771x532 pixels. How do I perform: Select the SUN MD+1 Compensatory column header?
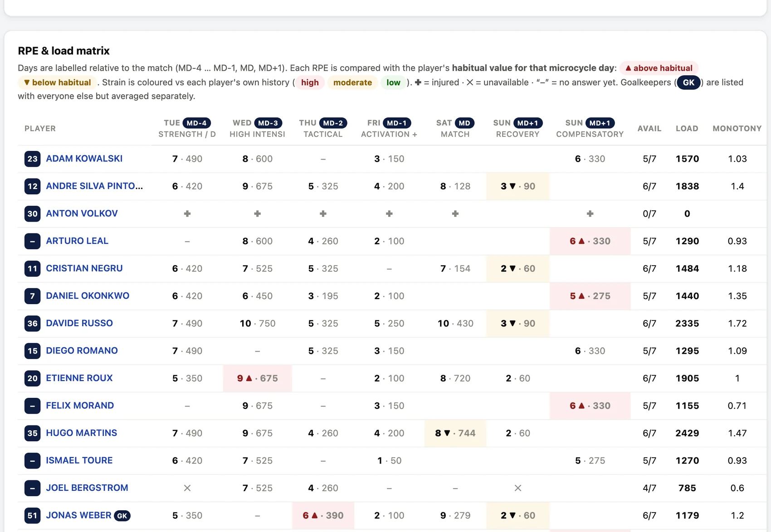(590, 128)
